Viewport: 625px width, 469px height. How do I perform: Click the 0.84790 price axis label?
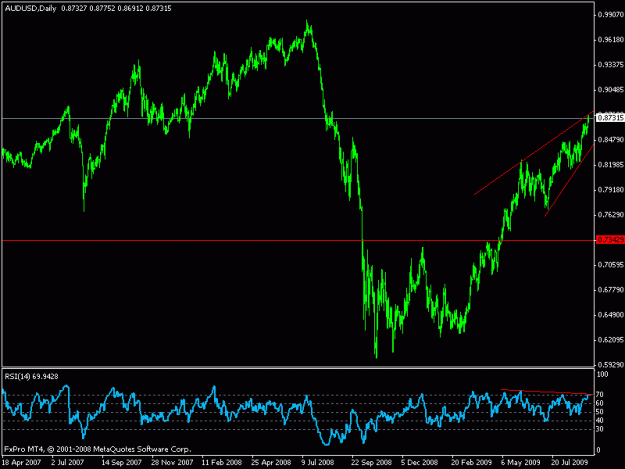coord(611,140)
